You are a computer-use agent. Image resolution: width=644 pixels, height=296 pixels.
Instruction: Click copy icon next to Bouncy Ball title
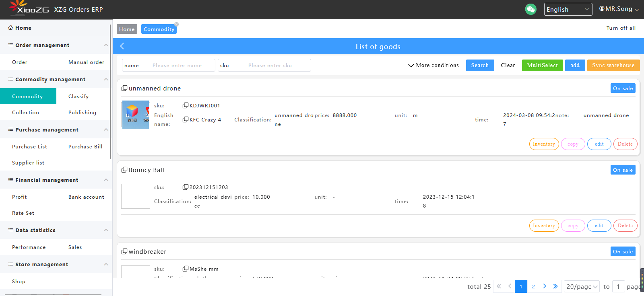tap(124, 170)
